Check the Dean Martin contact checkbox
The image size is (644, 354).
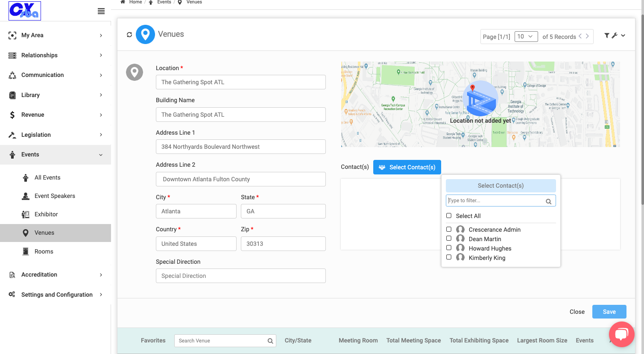coord(449,239)
